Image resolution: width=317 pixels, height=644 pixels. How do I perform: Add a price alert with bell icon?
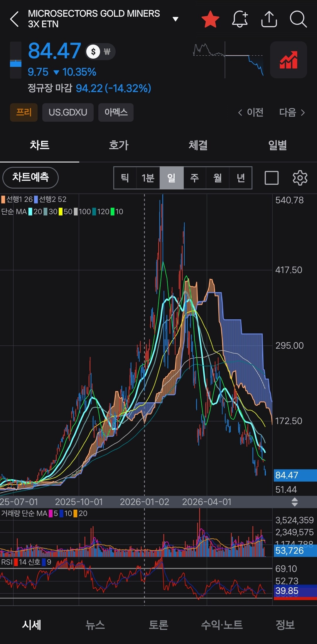click(240, 19)
